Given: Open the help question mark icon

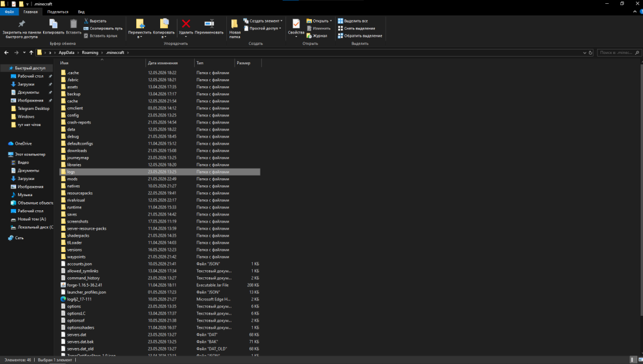Looking at the screenshot, I should point(641,12).
